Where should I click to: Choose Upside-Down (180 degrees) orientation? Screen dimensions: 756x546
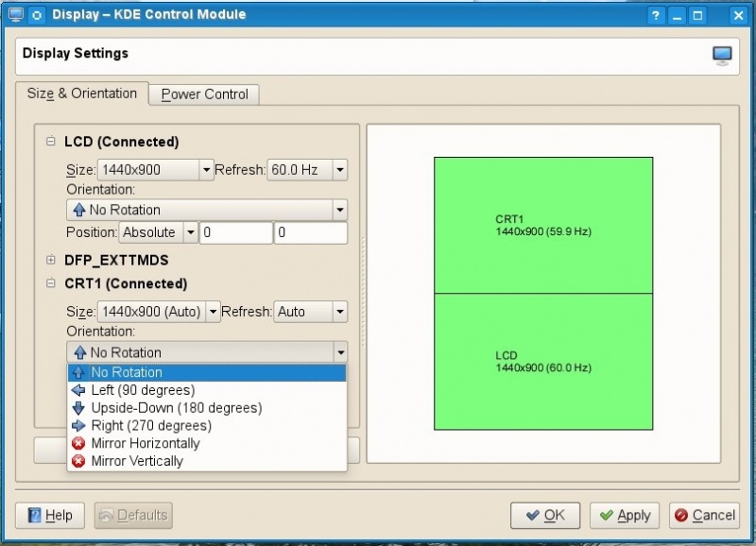pyautogui.click(x=176, y=408)
